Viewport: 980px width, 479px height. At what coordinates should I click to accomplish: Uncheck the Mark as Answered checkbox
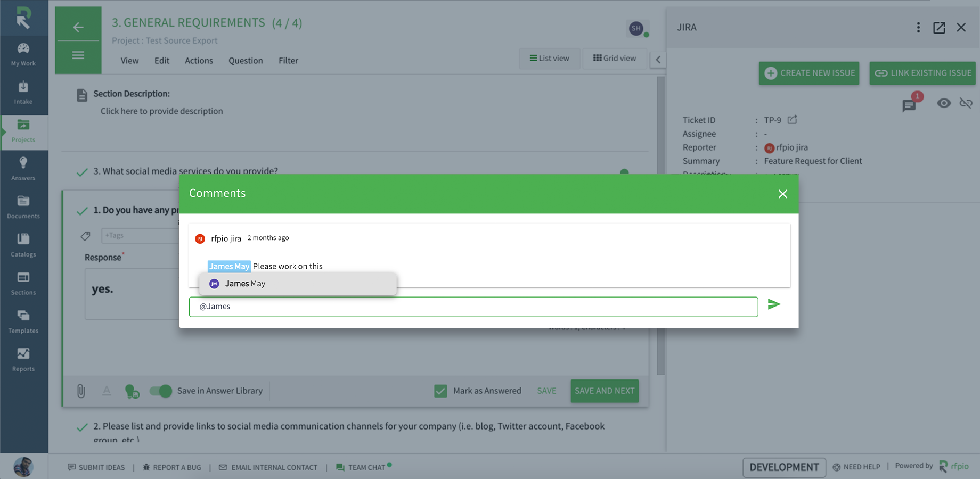pos(440,391)
